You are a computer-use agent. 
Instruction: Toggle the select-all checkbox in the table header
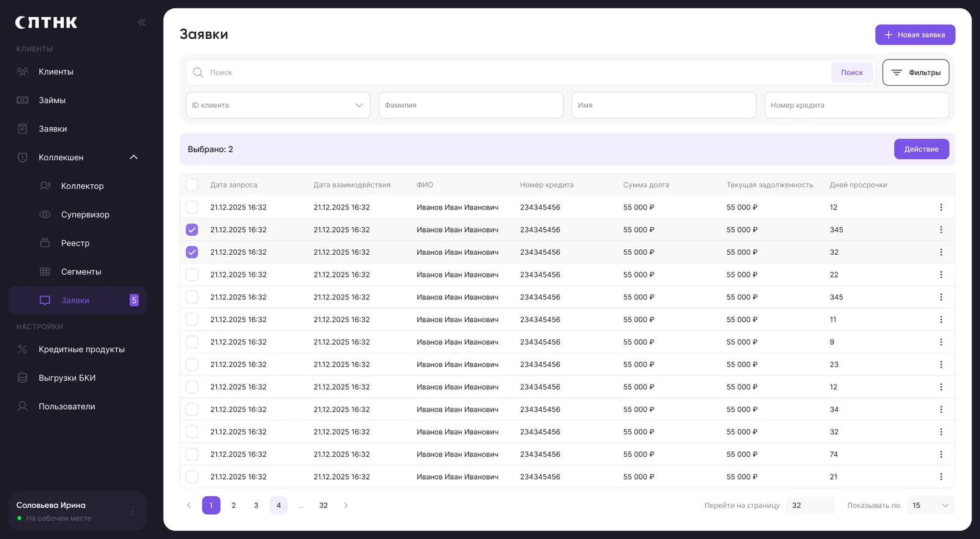click(x=192, y=185)
